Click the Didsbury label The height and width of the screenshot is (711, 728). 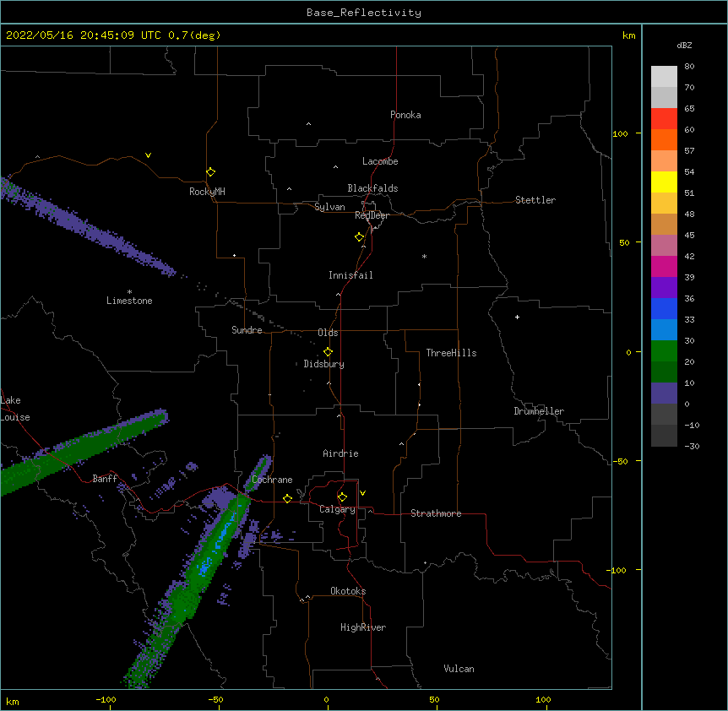tap(323, 364)
